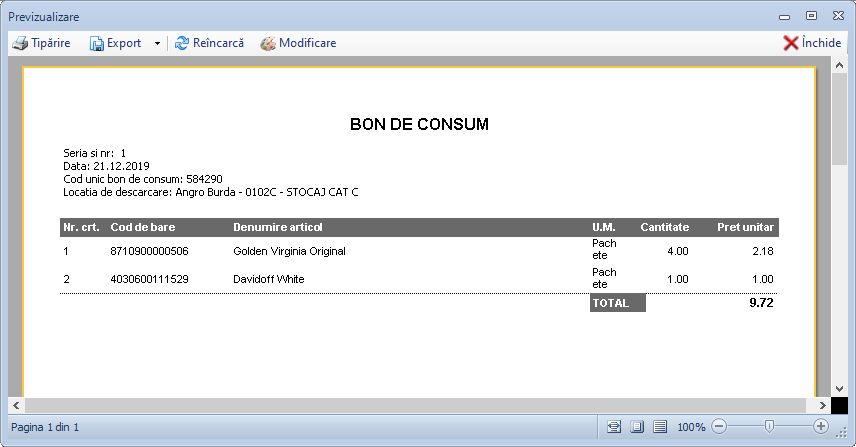This screenshot has height=447, width=856.
Task: Click vertical scrollbar up arrow
Action: 840,67
